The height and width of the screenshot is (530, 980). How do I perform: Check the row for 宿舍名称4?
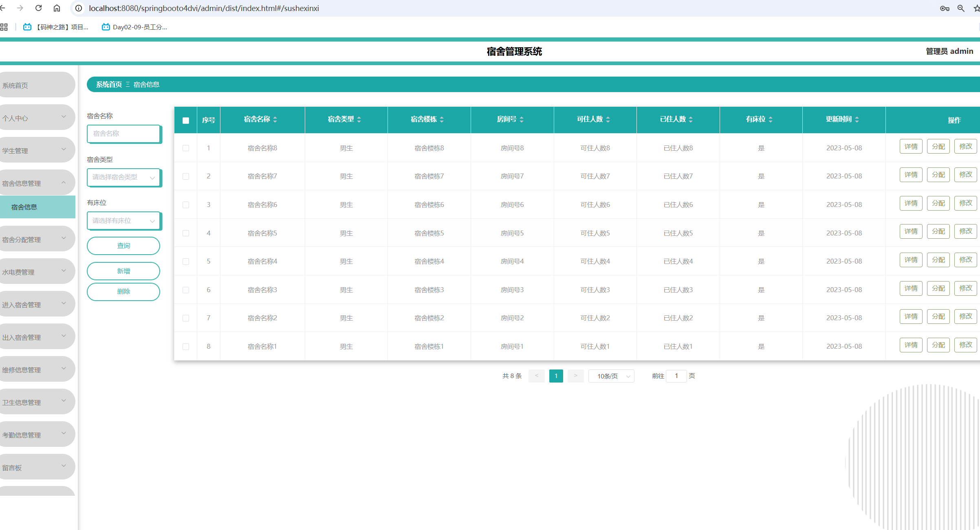click(186, 262)
